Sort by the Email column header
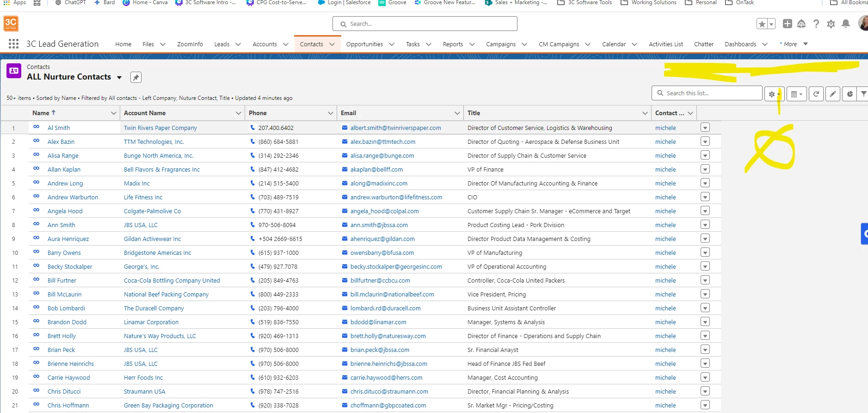 coord(348,113)
